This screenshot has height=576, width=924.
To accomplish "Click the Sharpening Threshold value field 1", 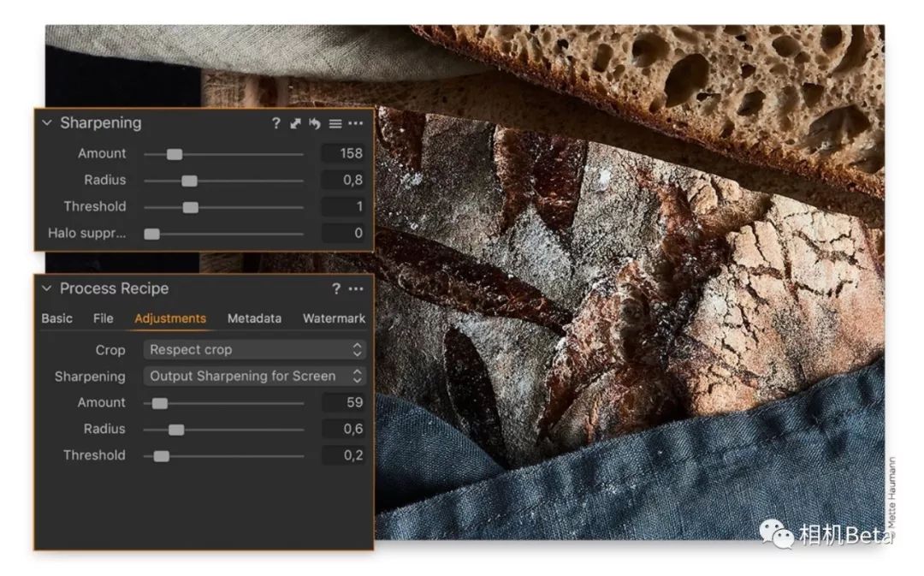I will [343, 206].
